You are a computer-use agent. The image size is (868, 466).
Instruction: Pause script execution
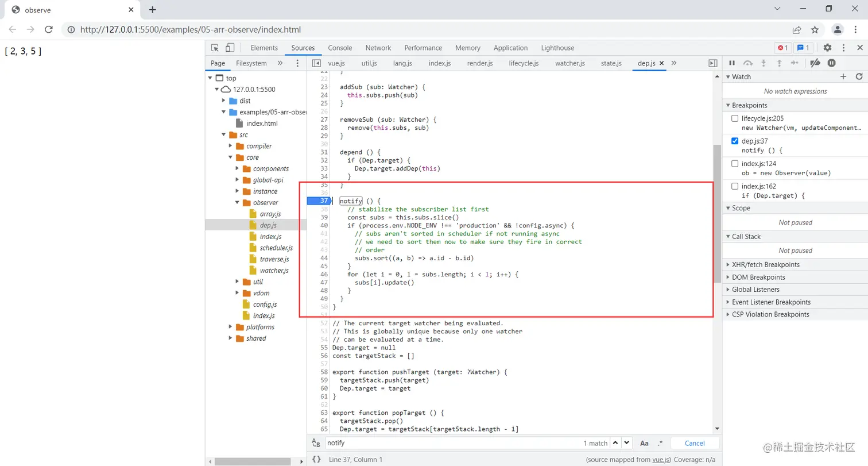click(732, 63)
